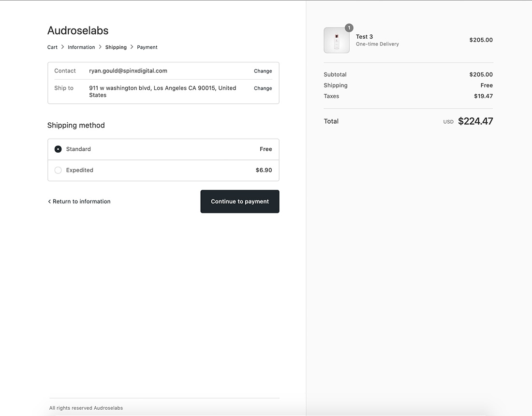Click the chevron between Shipping and Payment

(x=131, y=47)
